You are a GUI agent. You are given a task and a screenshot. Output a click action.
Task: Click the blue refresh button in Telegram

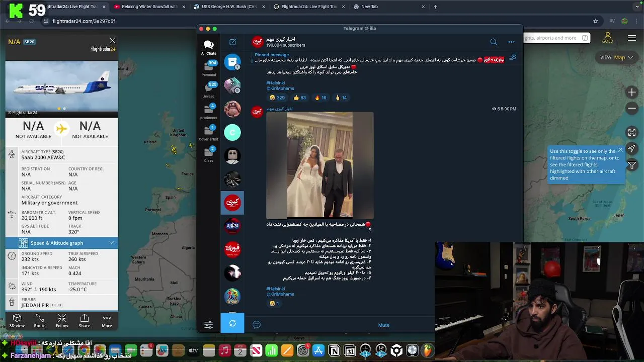pyautogui.click(x=232, y=323)
